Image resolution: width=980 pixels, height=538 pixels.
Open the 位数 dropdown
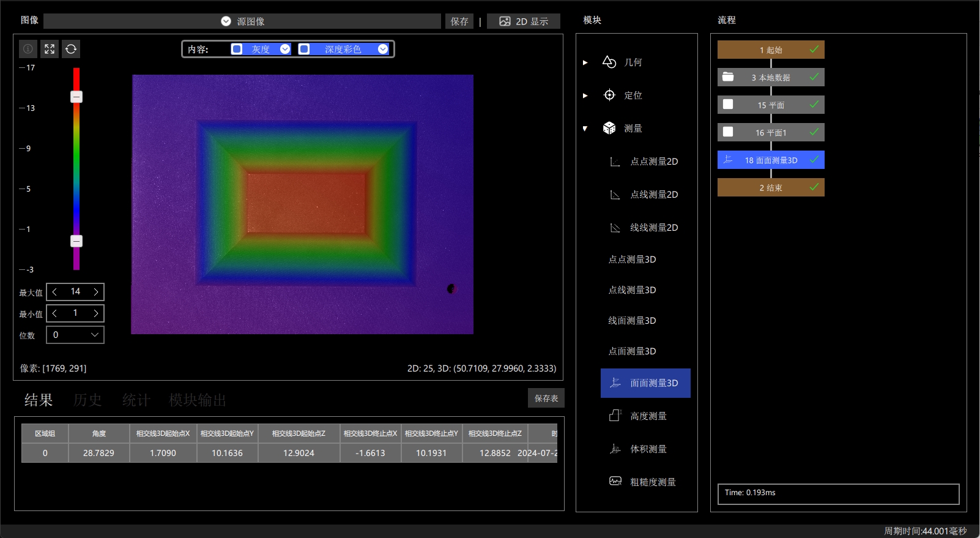75,335
